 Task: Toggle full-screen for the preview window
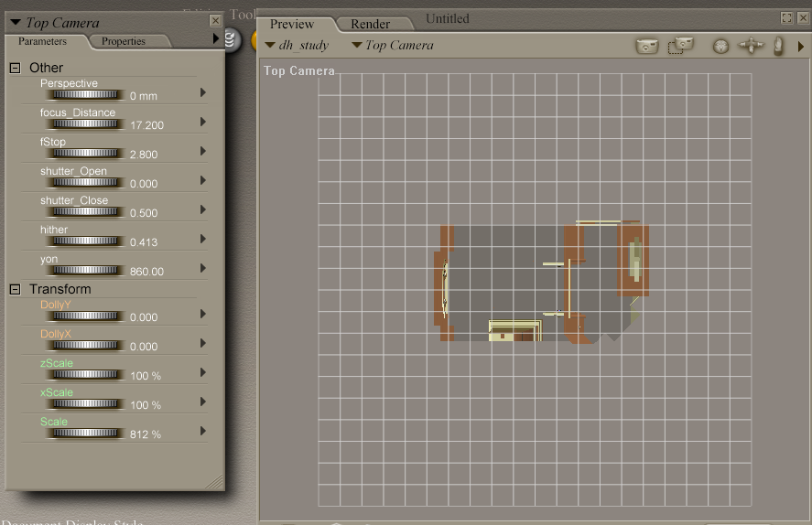point(786,18)
